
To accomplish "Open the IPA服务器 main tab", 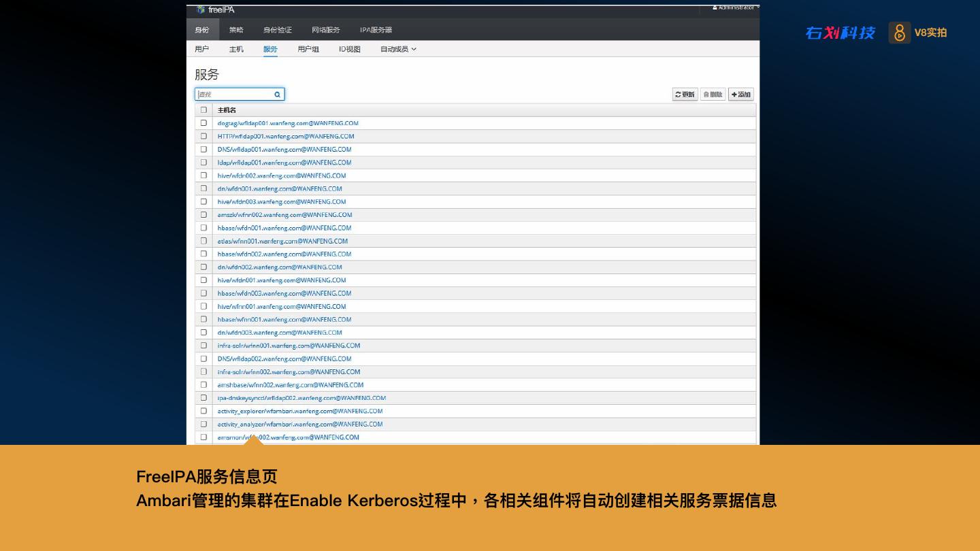I will (x=376, y=30).
